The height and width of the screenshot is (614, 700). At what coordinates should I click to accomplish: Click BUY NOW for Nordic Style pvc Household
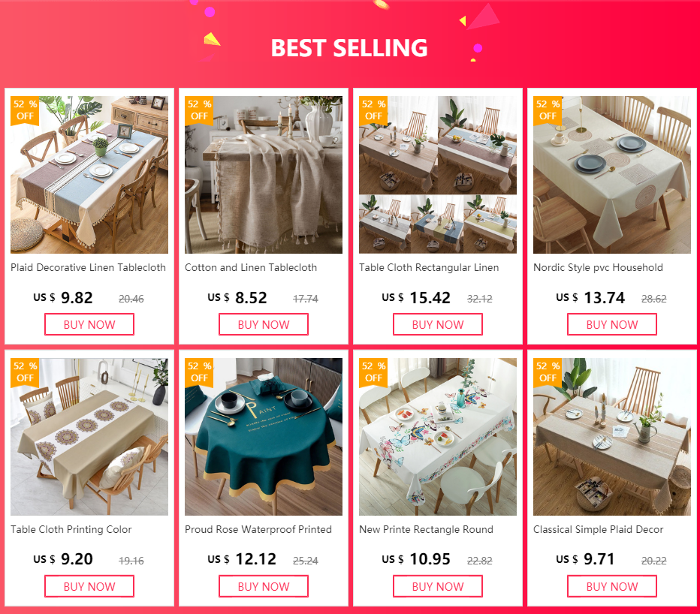(612, 324)
